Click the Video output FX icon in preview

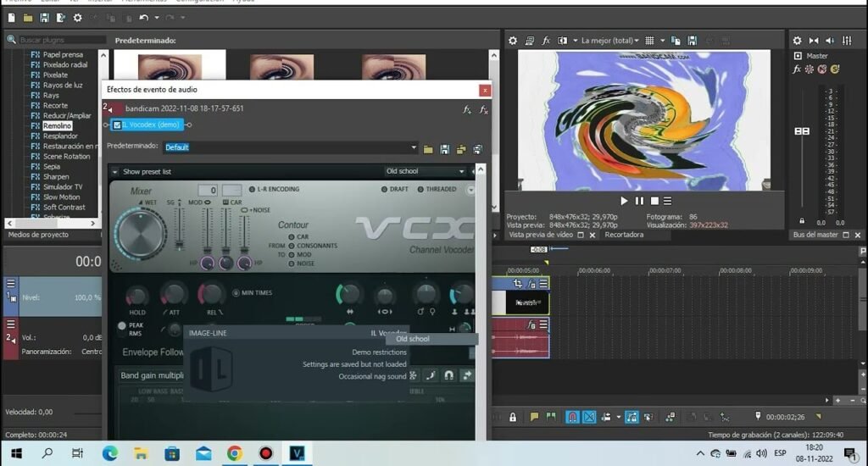coord(546,41)
